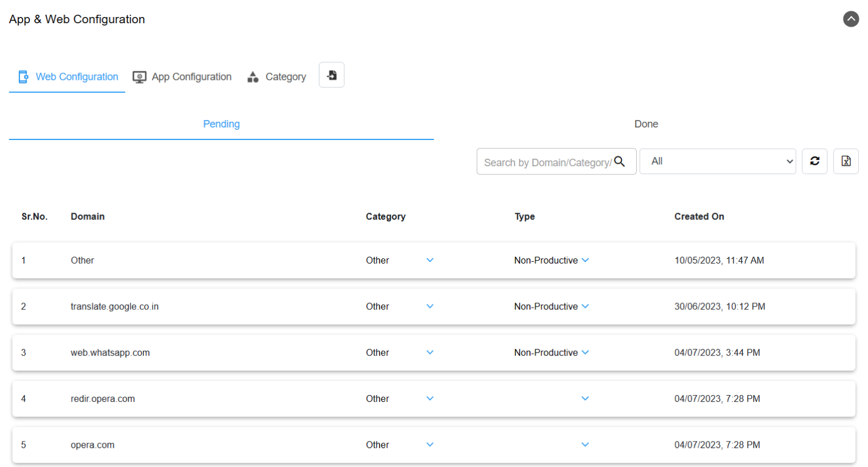Click the Category column header
Viewport: 868px width, 467px height.
386,216
